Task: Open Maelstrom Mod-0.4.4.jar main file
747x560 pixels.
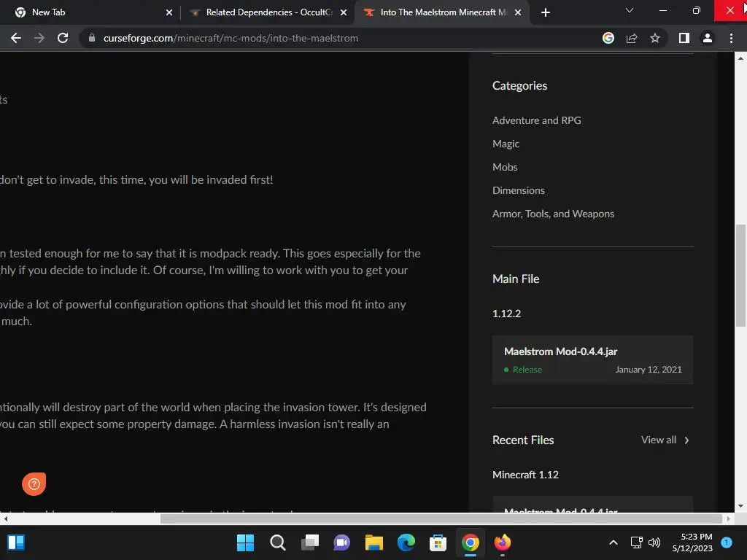Action: pyautogui.click(x=592, y=360)
